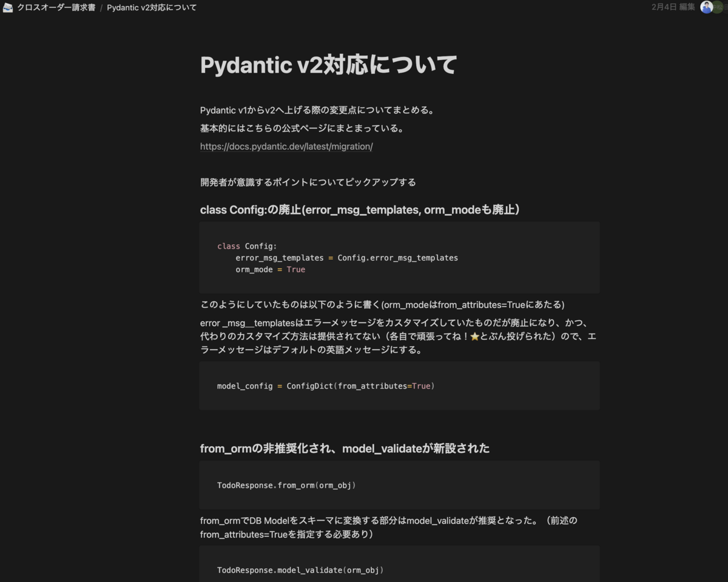Click the line 基本的にはこちらの公式ページにまとまっている
The width and height of the screenshot is (728, 582).
pyautogui.click(x=302, y=129)
